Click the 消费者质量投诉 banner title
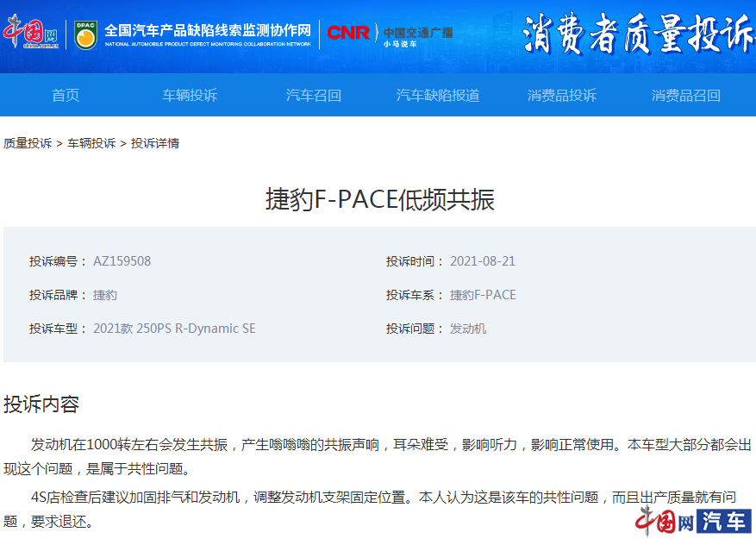 tap(639, 34)
